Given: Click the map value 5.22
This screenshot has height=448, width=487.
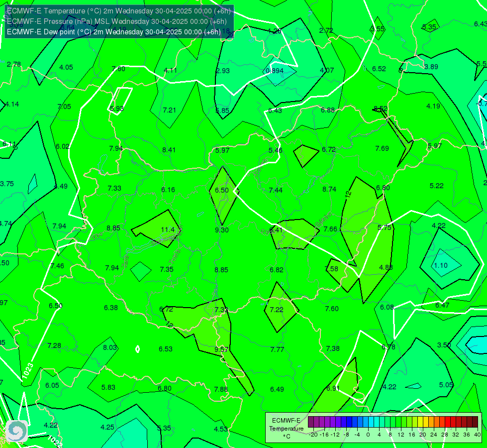Looking at the screenshot, I should 436,186.
